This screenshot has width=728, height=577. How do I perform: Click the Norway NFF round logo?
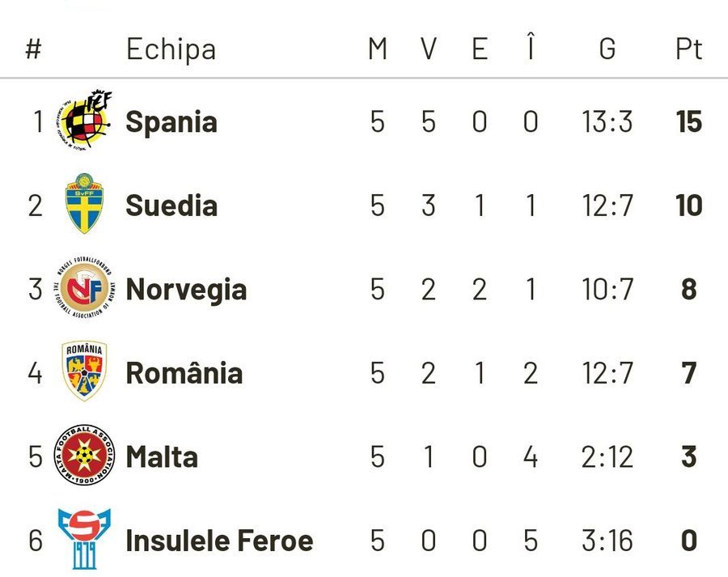pos(84,287)
